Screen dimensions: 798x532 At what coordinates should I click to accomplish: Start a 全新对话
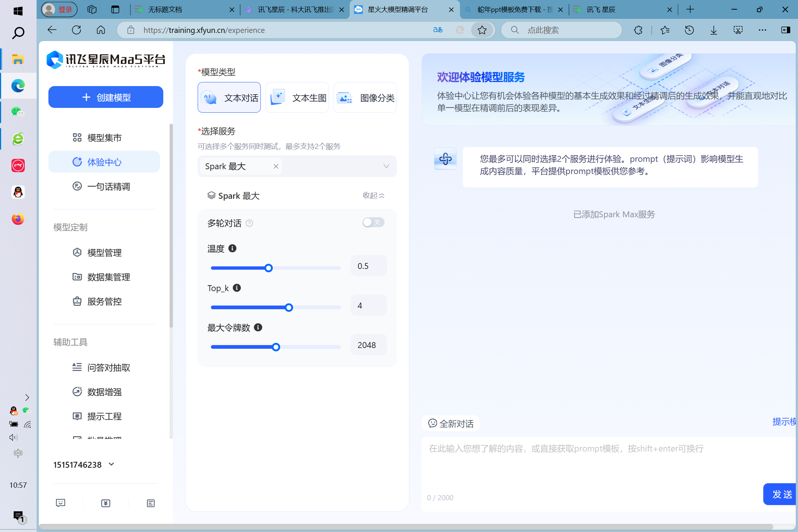click(451, 423)
